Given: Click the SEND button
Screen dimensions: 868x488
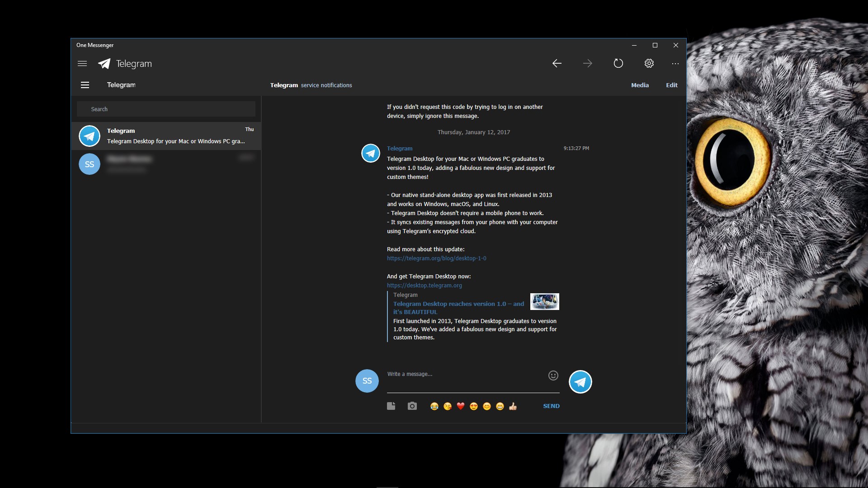Looking at the screenshot, I should click(x=551, y=406).
